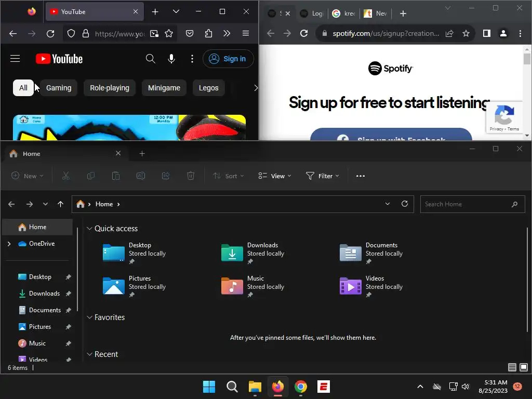Open Chrome three-dot menu
The height and width of the screenshot is (399, 532).
tap(520, 33)
